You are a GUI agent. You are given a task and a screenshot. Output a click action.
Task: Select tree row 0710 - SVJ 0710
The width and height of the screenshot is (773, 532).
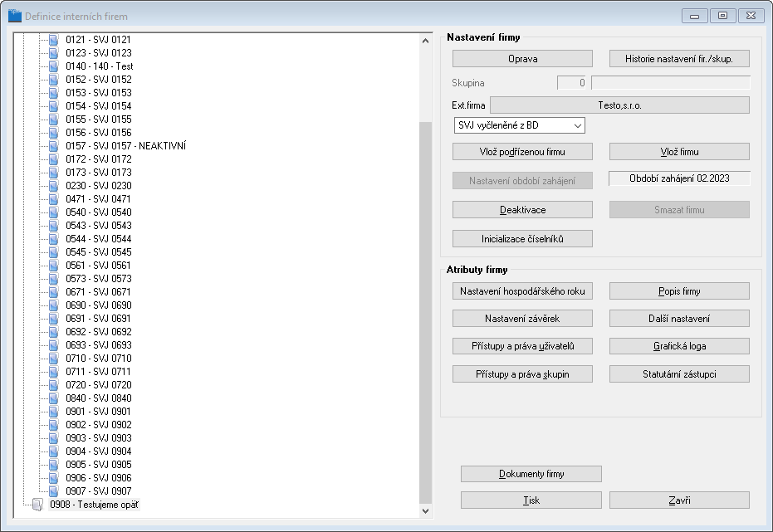[x=99, y=359]
